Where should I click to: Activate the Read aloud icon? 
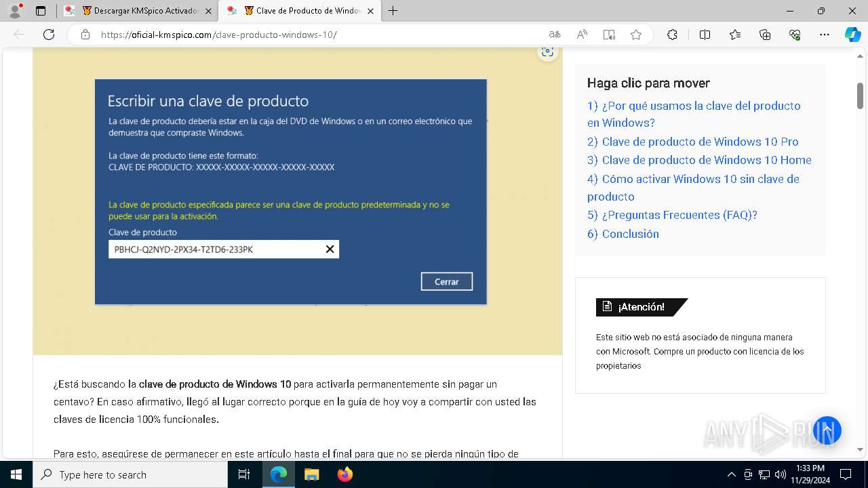point(582,35)
